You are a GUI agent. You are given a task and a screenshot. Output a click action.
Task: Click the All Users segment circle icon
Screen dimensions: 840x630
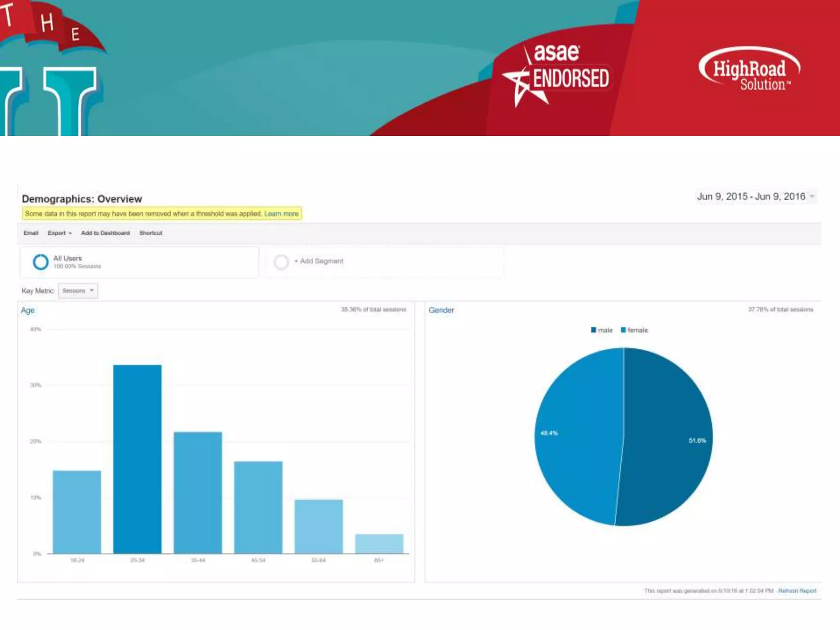pyautogui.click(x=41, y=262)
